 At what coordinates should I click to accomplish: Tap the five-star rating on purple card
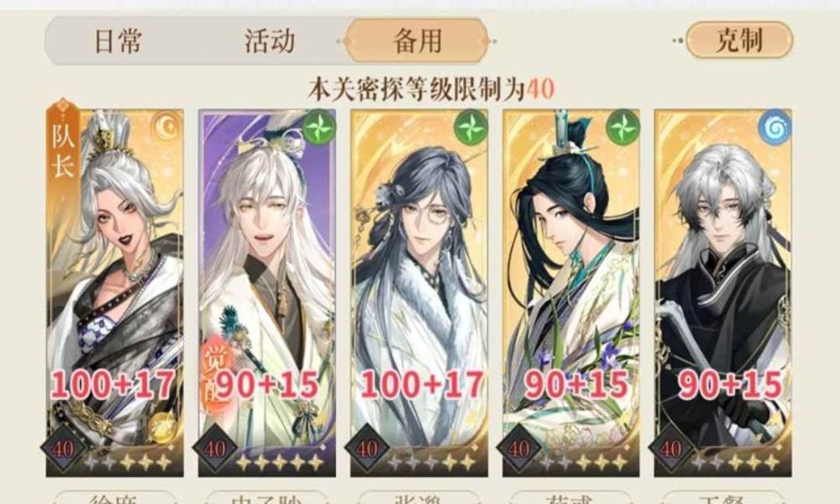coord(281,462)
